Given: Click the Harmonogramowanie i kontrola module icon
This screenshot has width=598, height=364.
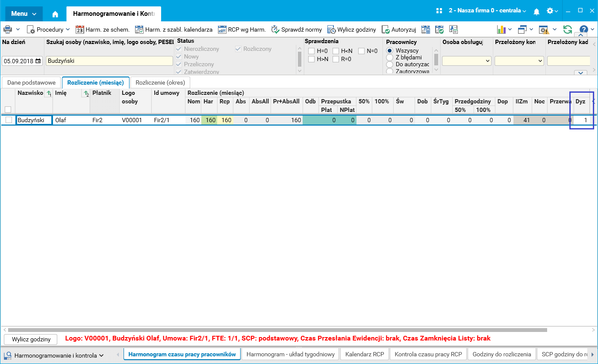Looking at the screenshot, I should [8, 355].
